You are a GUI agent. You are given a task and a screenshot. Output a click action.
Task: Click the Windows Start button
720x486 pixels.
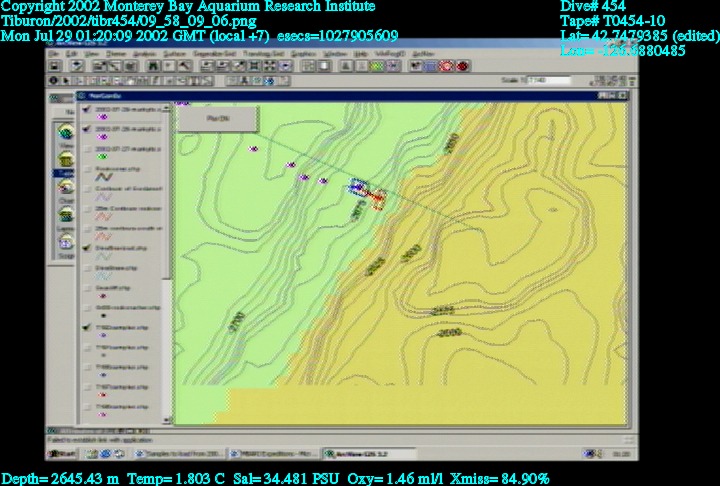58,453
